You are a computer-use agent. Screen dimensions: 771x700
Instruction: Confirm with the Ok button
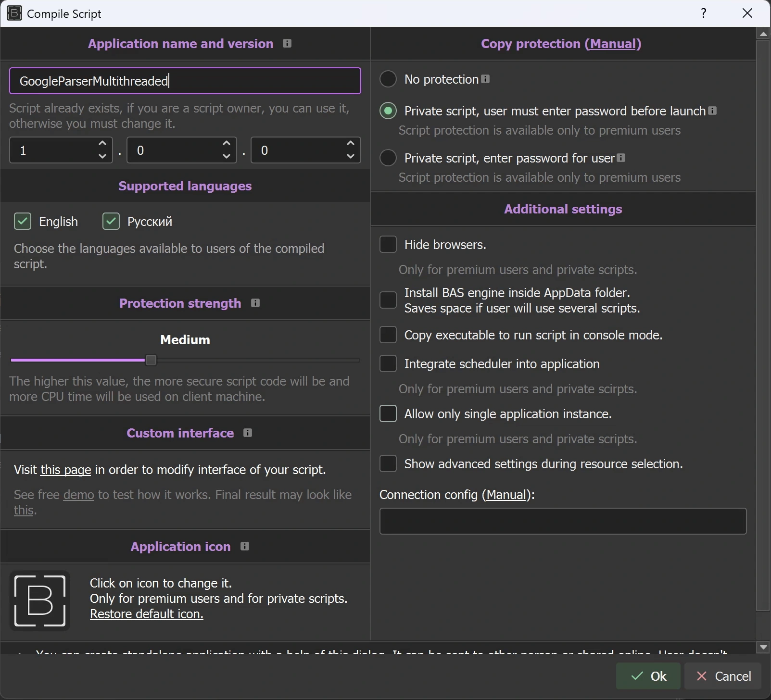click(648, 676)
